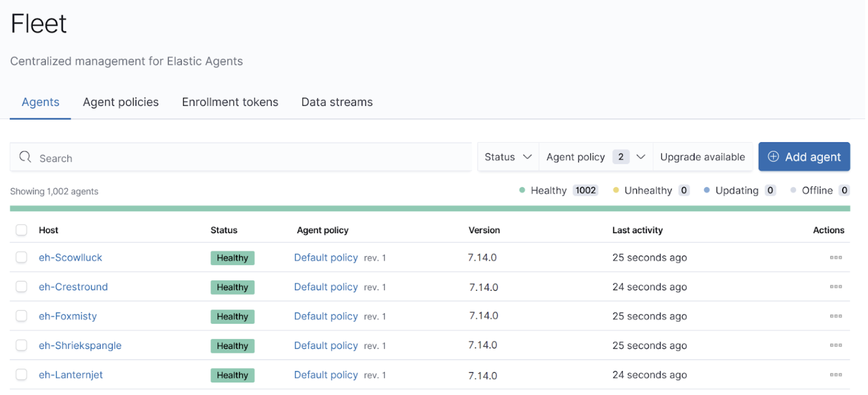
Task: Open actions menu for eh-Foxmisty
Action: [x=835, y=316]
